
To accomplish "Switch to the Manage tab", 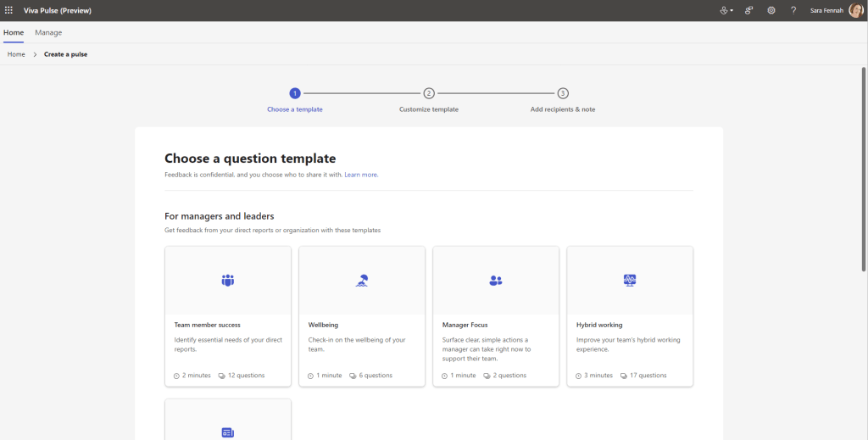I will coord(48,32).
